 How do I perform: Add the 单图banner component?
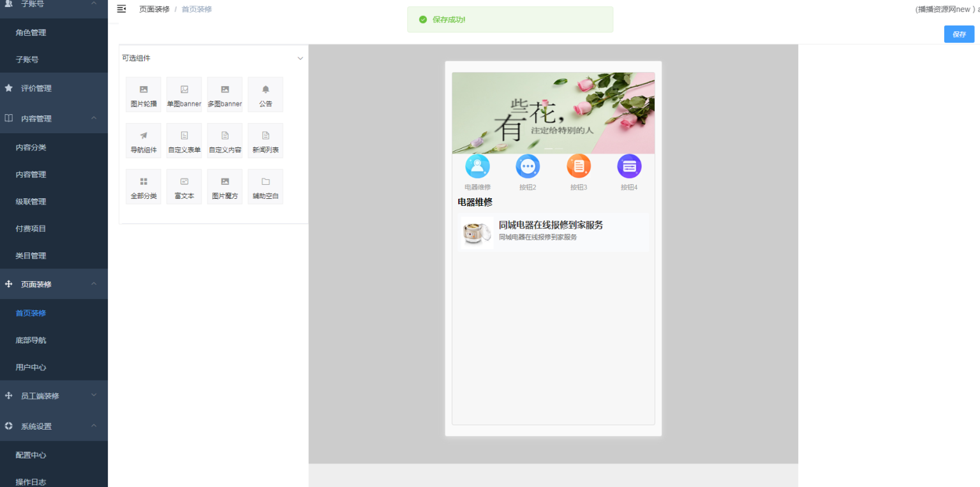(184, 94)
